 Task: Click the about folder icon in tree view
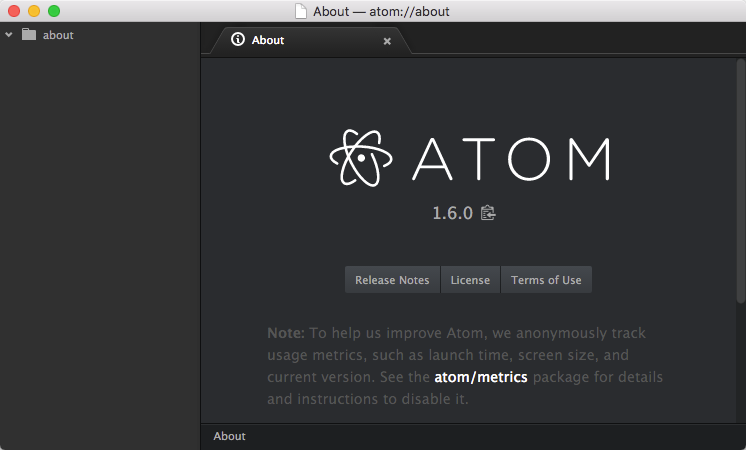tap(29, 35)
